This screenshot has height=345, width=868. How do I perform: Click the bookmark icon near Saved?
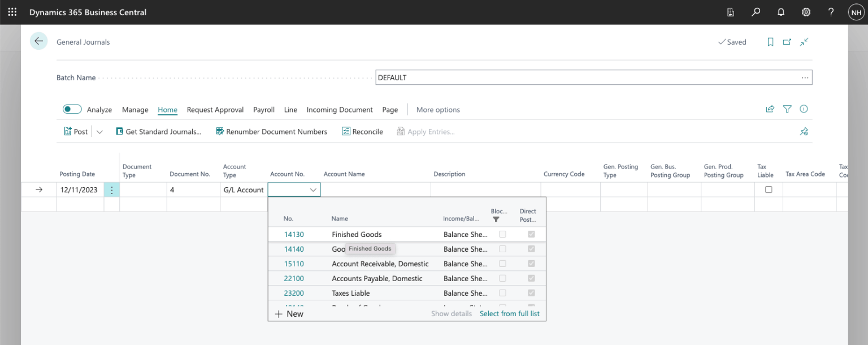pyautogui.click(x=770, y=42)
